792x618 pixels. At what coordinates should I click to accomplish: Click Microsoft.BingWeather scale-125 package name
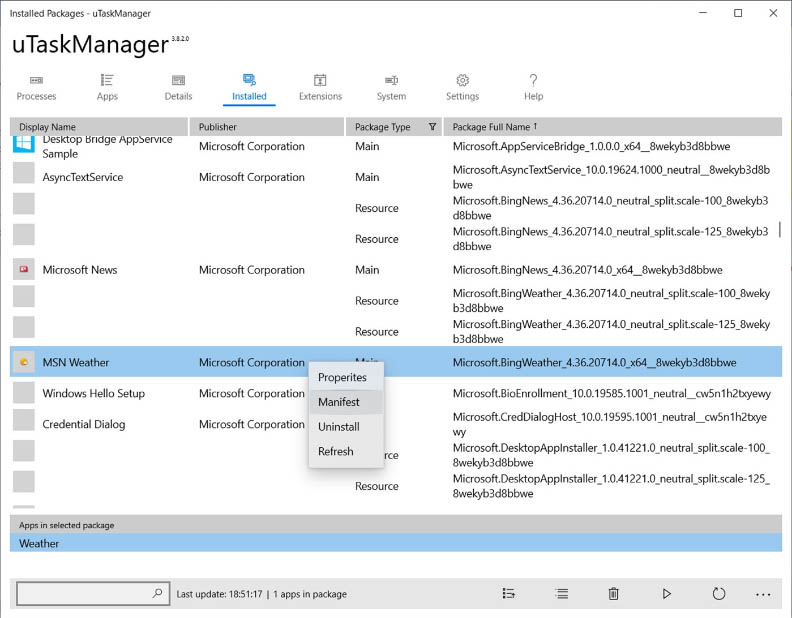(611, 331)
